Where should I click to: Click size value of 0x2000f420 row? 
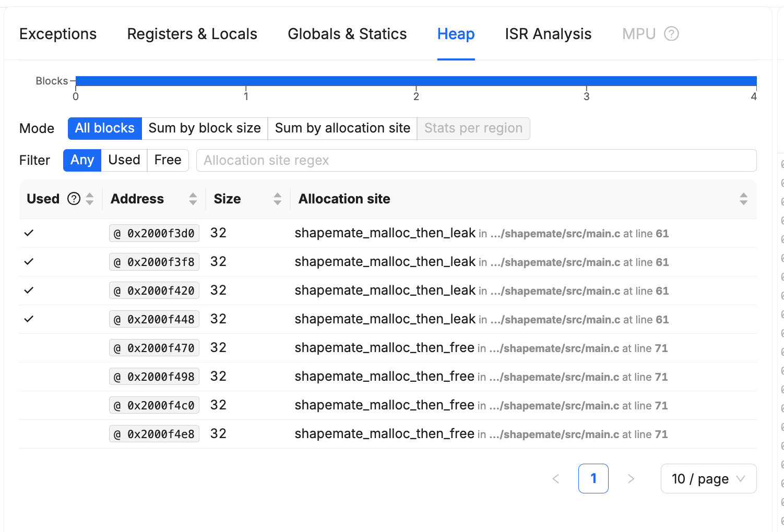(x=218, y=291)
